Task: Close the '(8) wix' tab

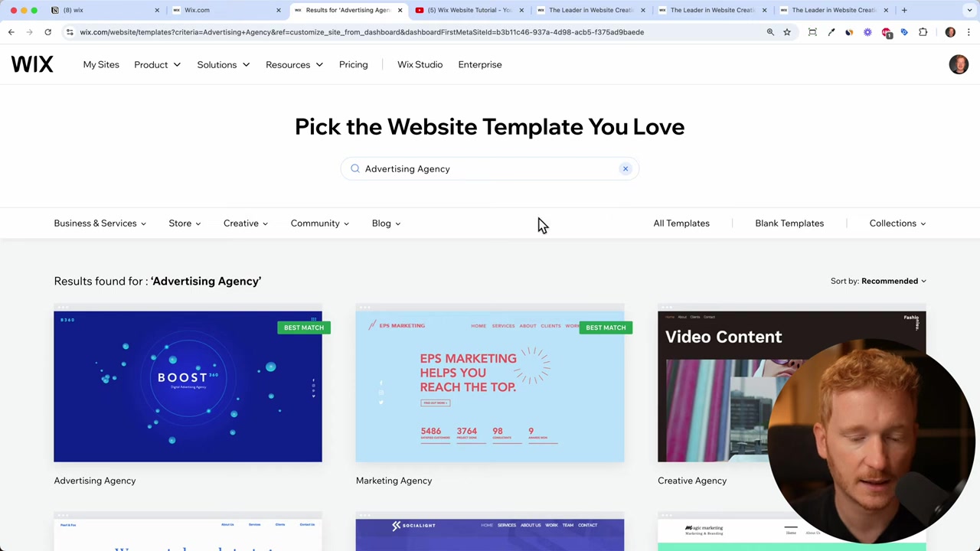Action: pyautogui.click(x=157, y=10)
